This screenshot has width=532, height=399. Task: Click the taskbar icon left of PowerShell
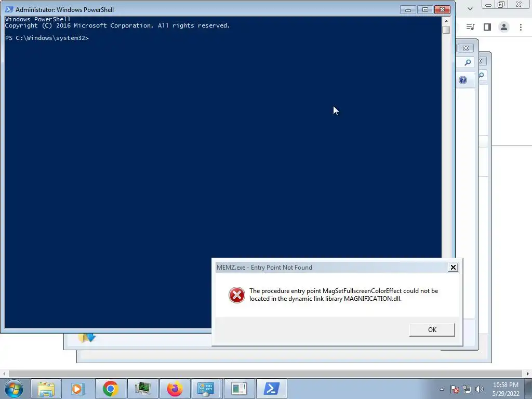tap(239, 389)
